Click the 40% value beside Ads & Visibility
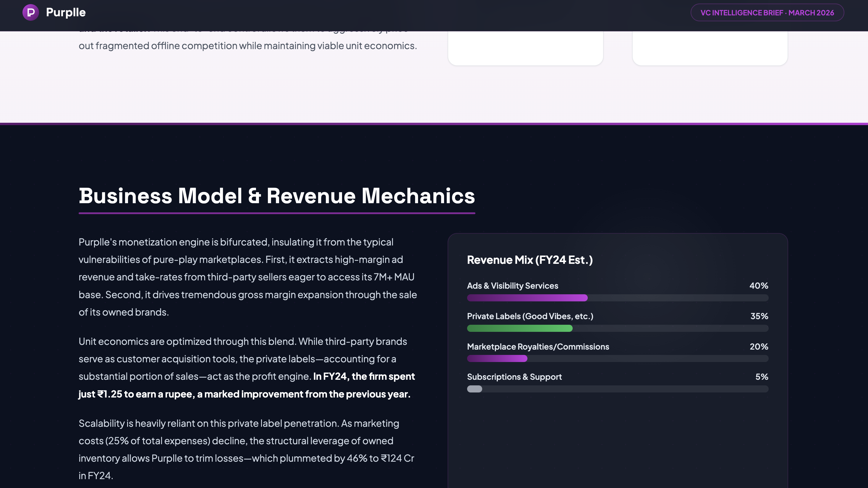Viewport: 868px width, 488px height. (759, 286)
